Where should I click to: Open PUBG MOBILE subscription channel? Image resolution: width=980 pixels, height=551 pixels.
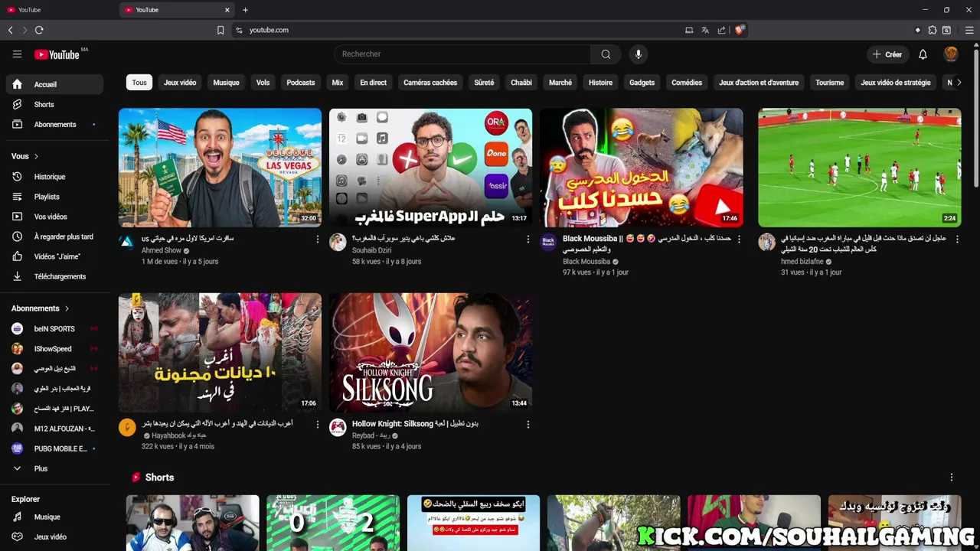coord(54,448)
